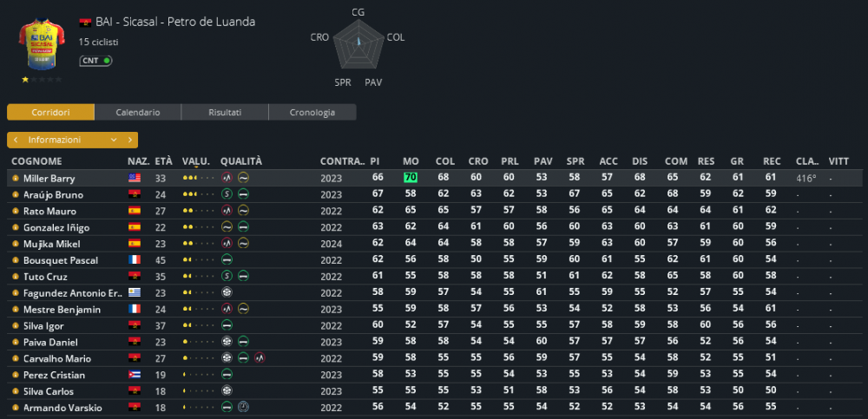This screenshot has width=868, height=419.
Task: Click the climber icon in Miller Barry's row
Action: tap(227, 178)
